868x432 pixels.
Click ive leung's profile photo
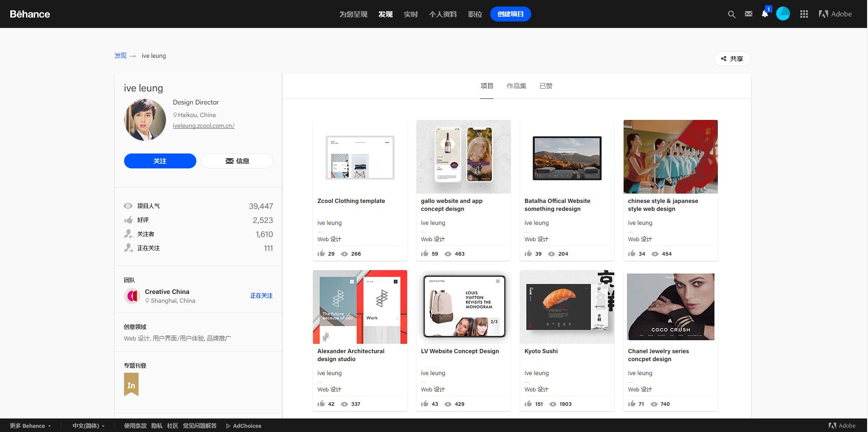[x=145, y=119]
